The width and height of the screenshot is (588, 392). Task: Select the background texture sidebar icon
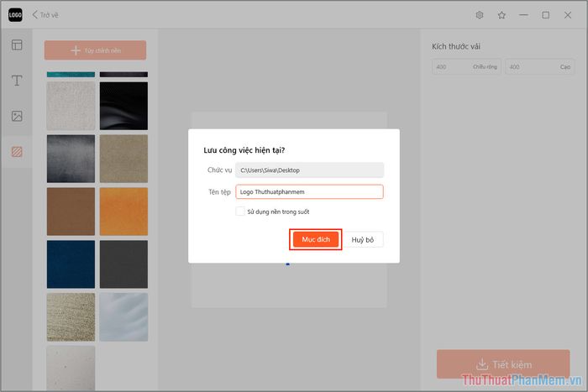17,152
